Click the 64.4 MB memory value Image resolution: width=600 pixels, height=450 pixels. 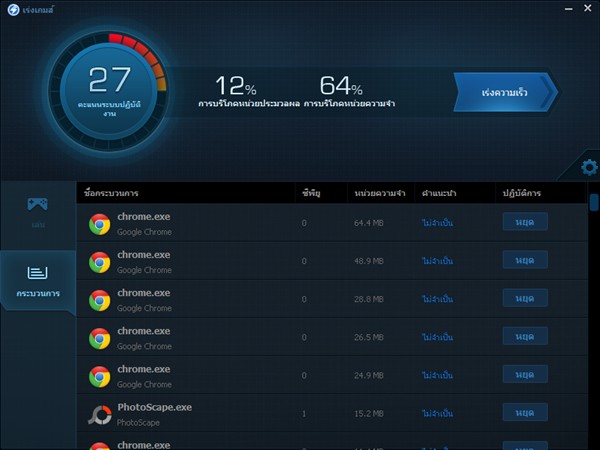(x=368, y=223)
